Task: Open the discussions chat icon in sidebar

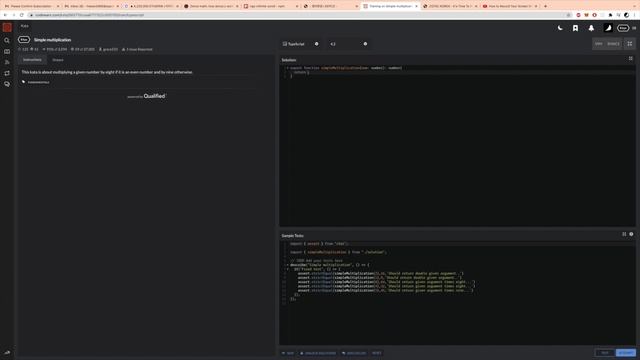Action: [x=7, y=84]
